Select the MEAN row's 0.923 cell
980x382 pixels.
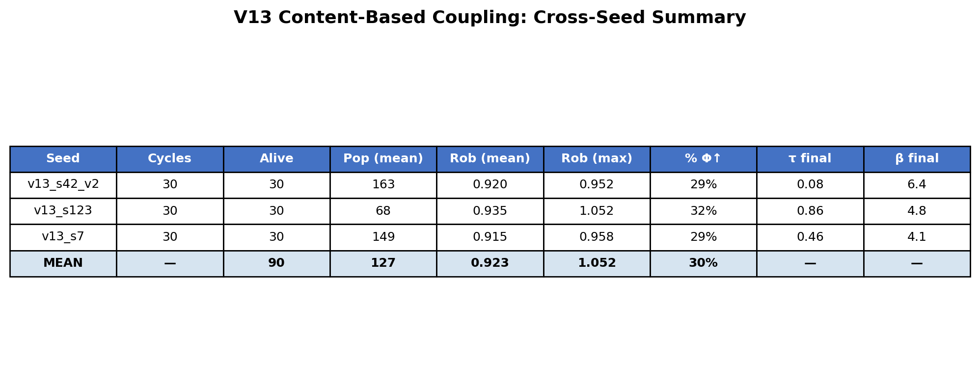pos(490,263)
